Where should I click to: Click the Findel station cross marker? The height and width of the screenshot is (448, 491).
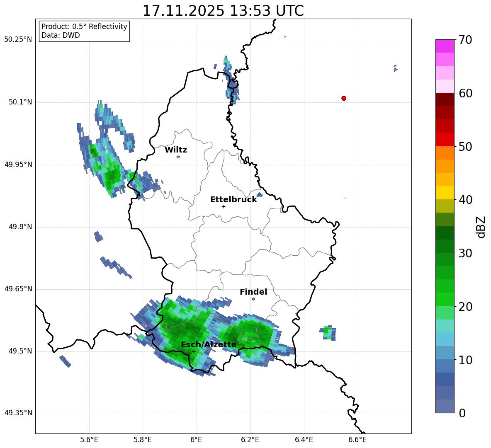253,299
